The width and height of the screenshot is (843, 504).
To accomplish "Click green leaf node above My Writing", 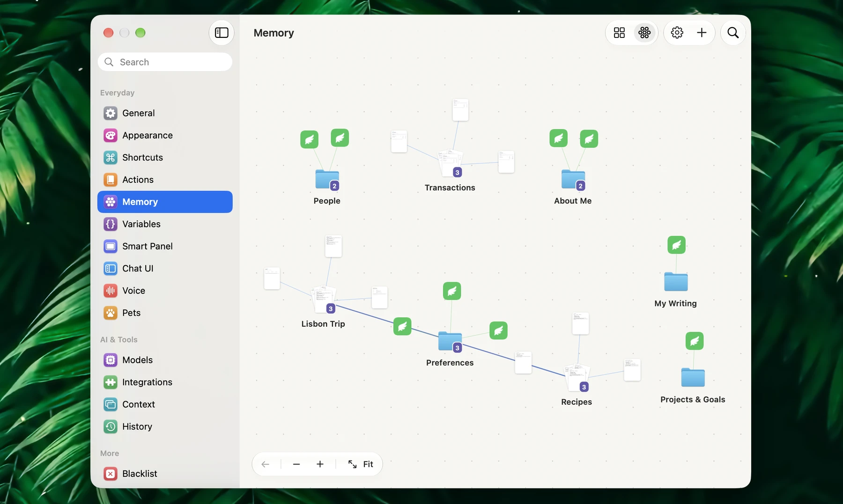I will click(676, 245).
